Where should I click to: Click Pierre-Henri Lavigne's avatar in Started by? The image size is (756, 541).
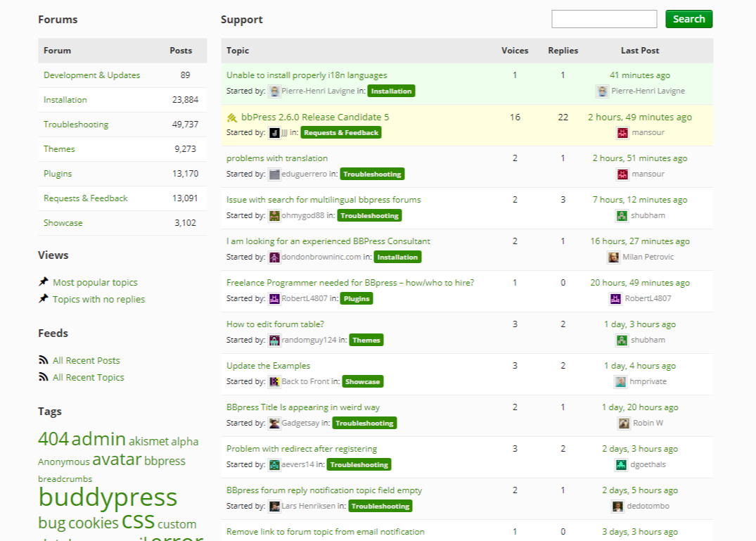tap(274, 91)
